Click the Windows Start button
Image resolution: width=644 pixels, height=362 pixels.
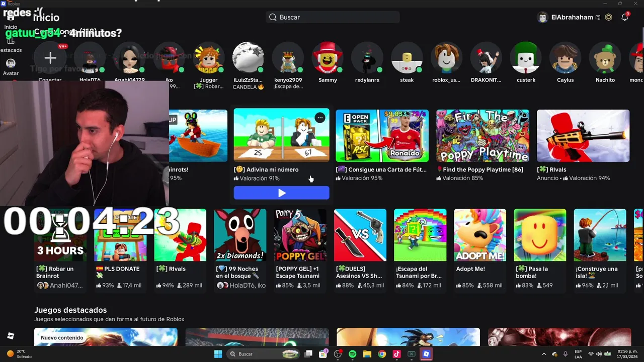point(218,354)
